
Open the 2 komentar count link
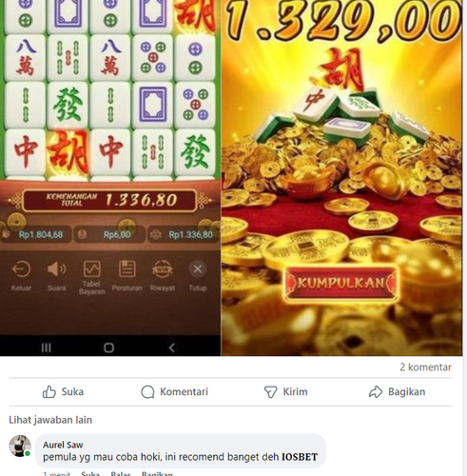425,367
